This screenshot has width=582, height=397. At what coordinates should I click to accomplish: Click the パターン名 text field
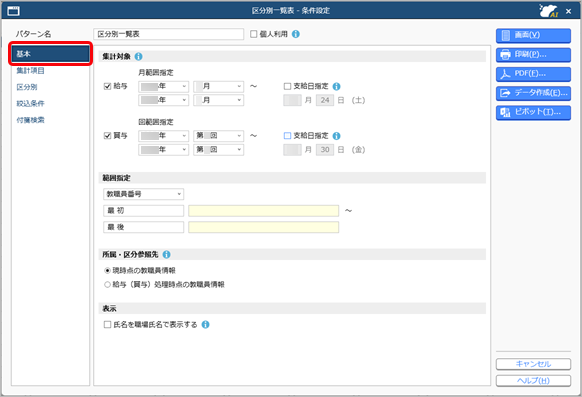tap(169, 34)
